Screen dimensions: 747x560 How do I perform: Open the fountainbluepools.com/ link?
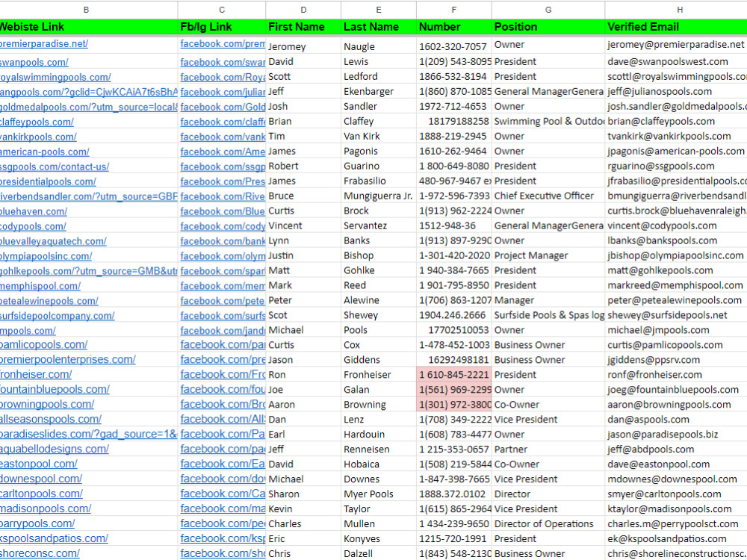pyautogui.click(x=55, y=389)
